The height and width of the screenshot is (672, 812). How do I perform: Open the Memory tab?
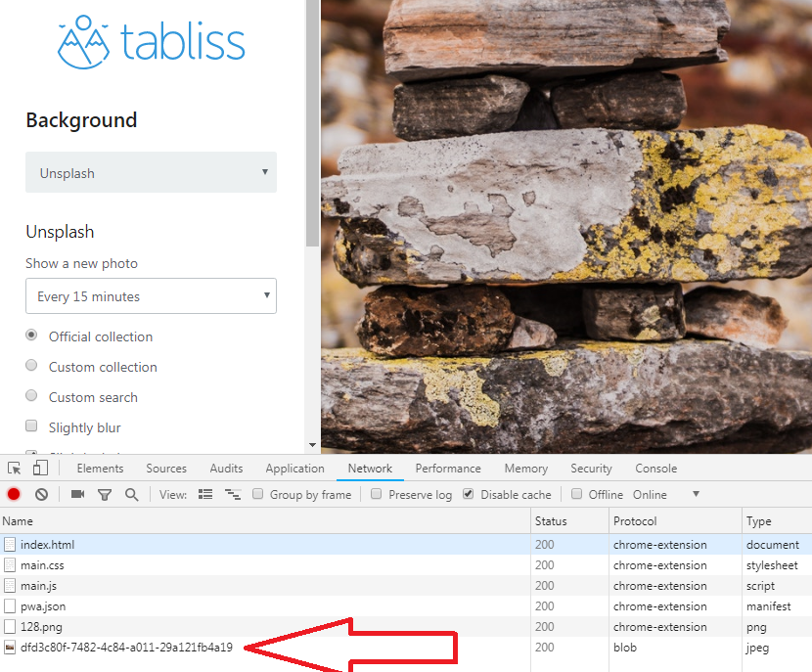[526, 468]
